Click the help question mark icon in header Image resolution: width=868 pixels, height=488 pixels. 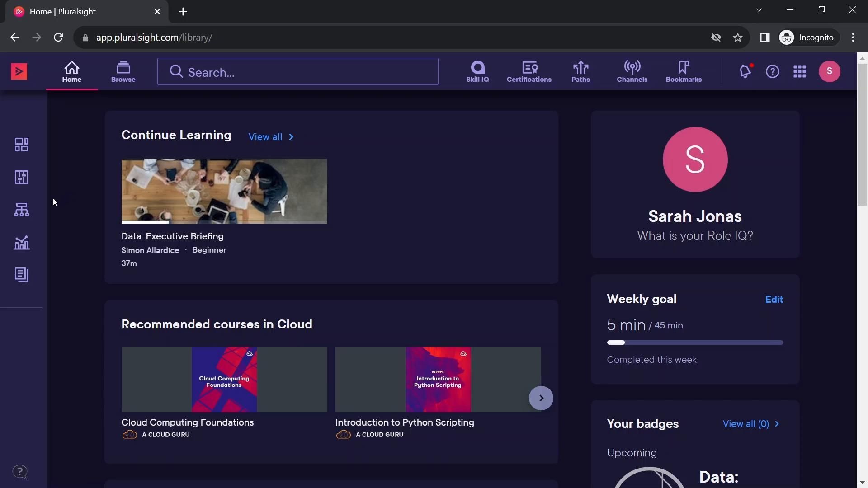(772, 71)
